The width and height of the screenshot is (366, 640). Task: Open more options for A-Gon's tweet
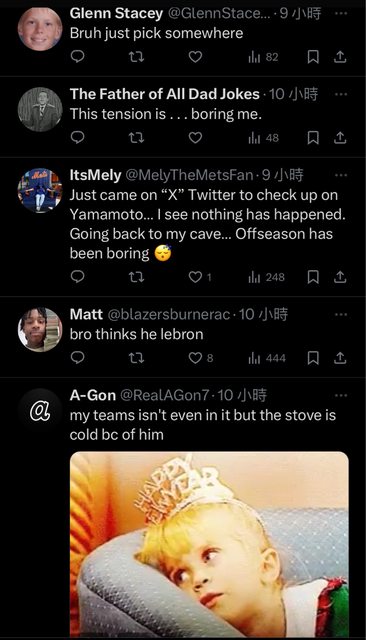(x=340, y=395)
